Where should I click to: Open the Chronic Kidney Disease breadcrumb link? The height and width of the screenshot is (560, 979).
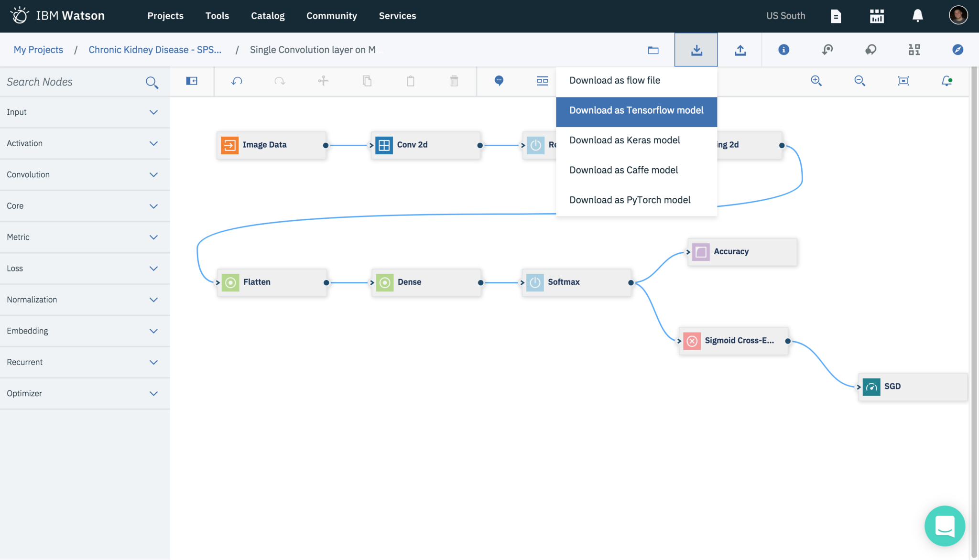(155, 49)
